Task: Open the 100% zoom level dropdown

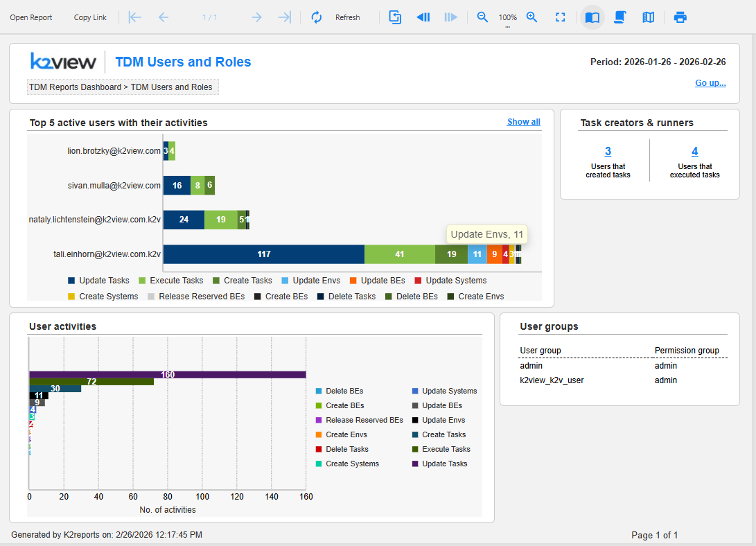Action: pos(508,19)
